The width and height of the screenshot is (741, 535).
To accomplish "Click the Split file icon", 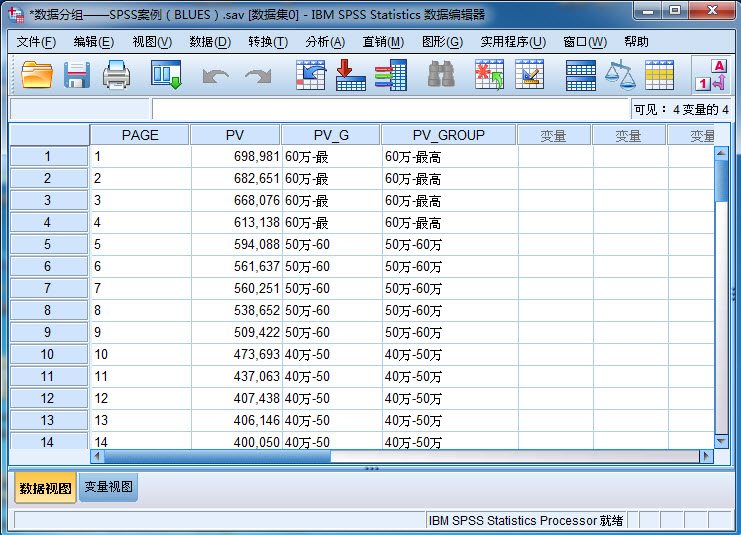I will coord(580,75).
